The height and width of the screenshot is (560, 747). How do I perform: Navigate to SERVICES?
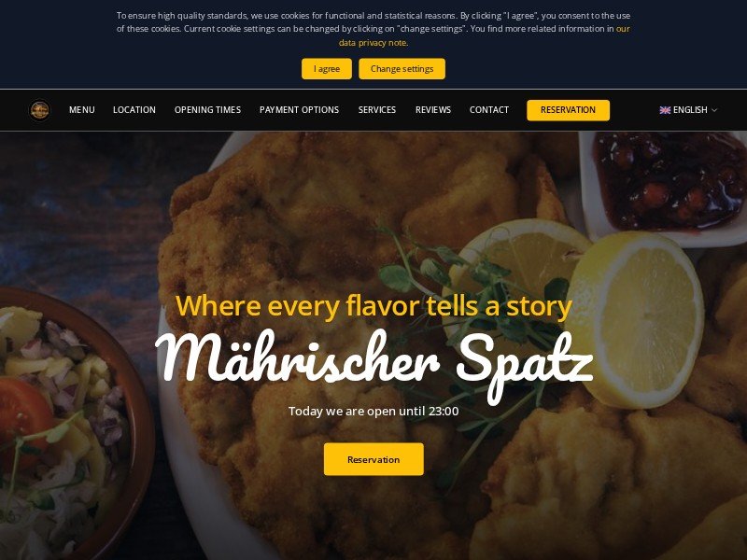coord(377,110)
